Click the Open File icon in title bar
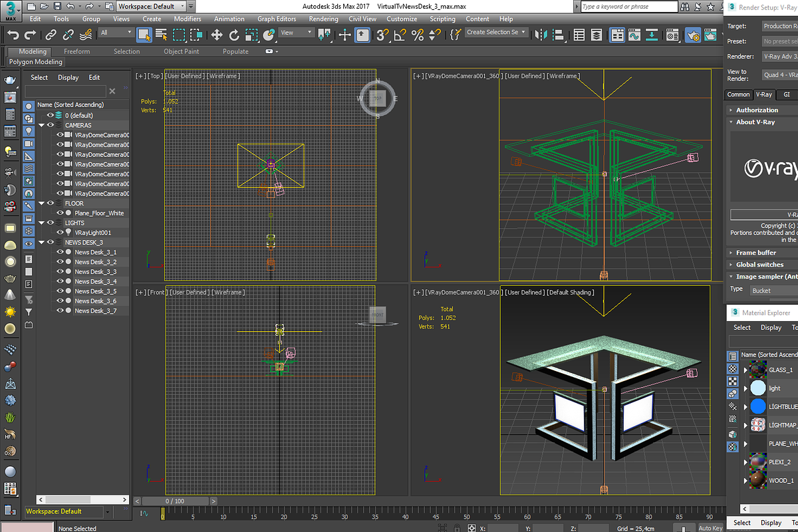The image size is (798, 532). [x=43, y=6]
